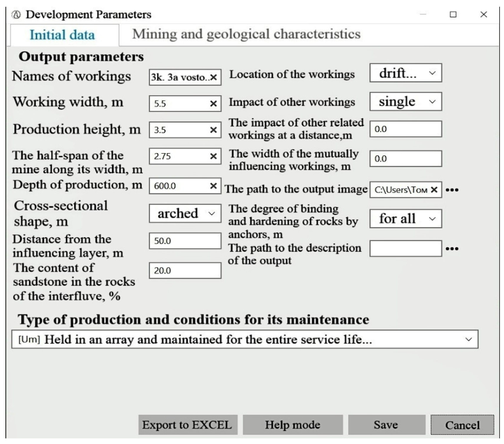Maximize the Development Parameters window
The image size is (504, 444).
click(453, 15)
